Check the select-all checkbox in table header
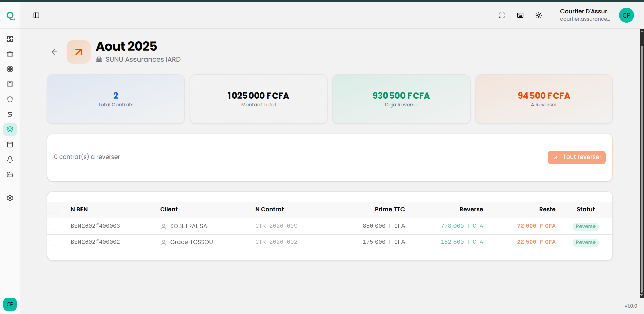Viewport: 644px width, 314px height. click(54, 210)
